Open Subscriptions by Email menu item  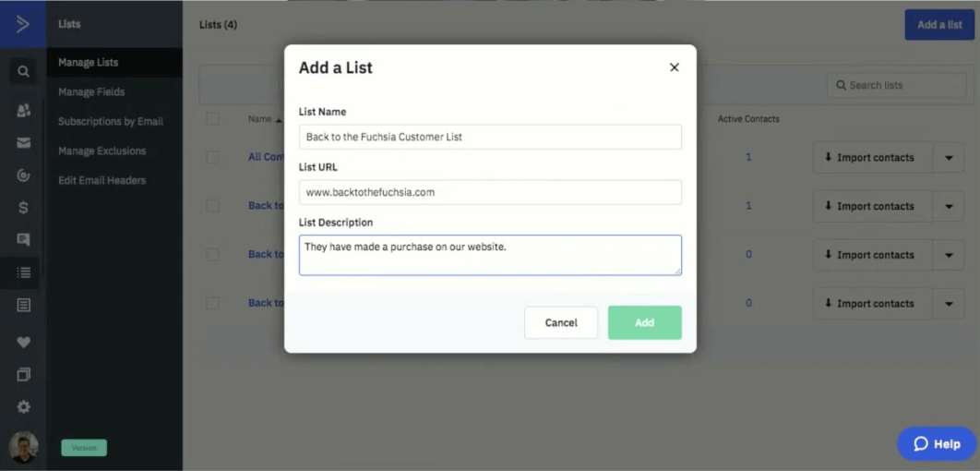111,122
